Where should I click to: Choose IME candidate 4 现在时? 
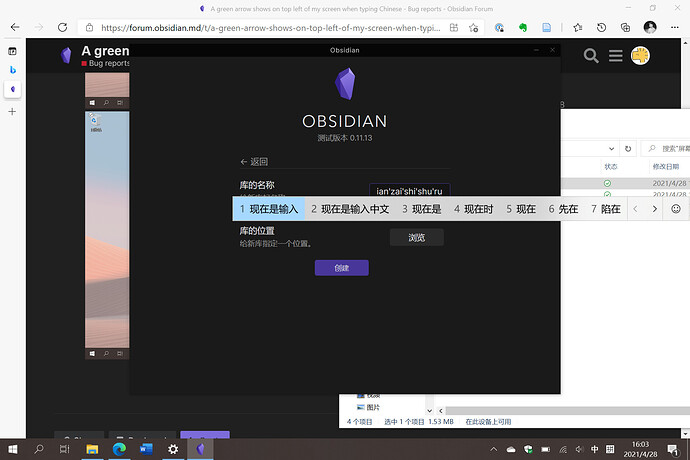[x=473, y=209]
